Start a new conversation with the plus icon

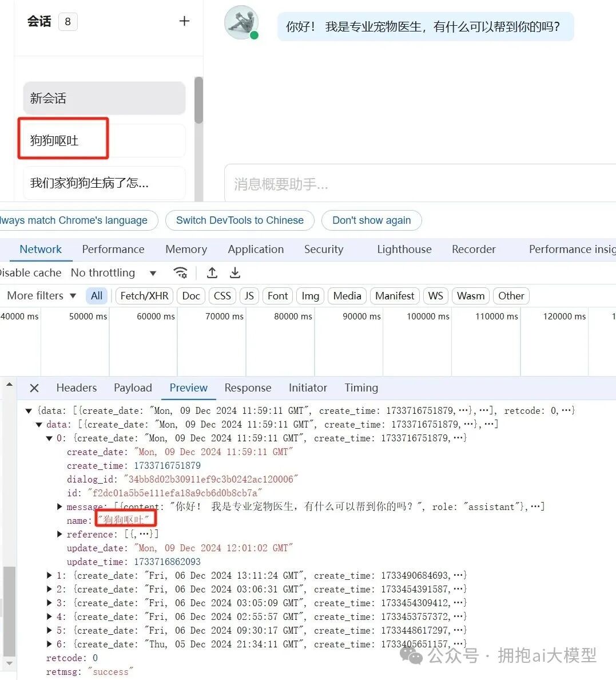click(x=184, y=20)
